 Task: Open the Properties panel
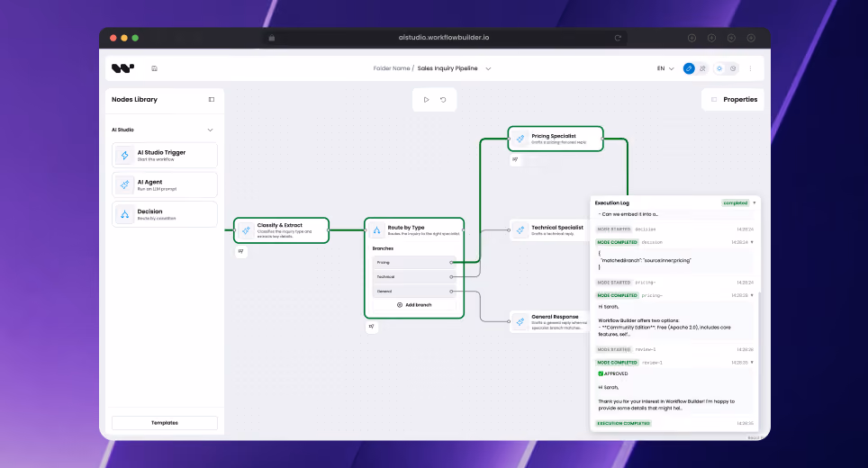coord(734,100)
